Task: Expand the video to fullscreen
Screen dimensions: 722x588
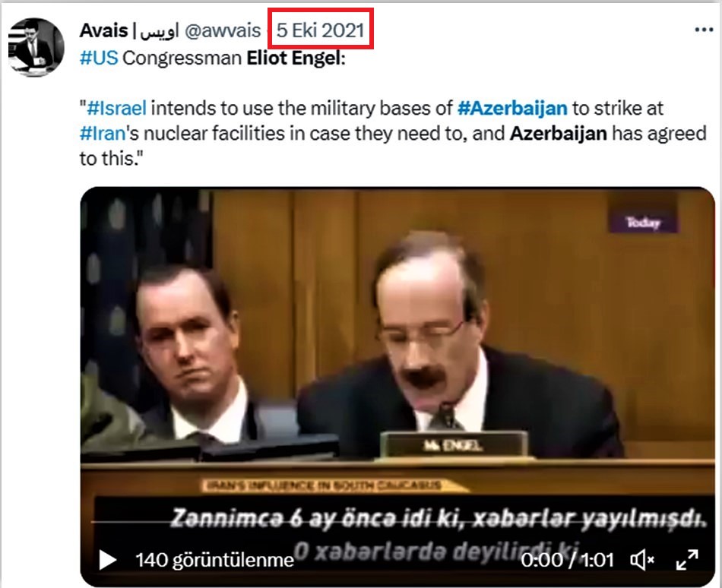Action: coord(687,560)
